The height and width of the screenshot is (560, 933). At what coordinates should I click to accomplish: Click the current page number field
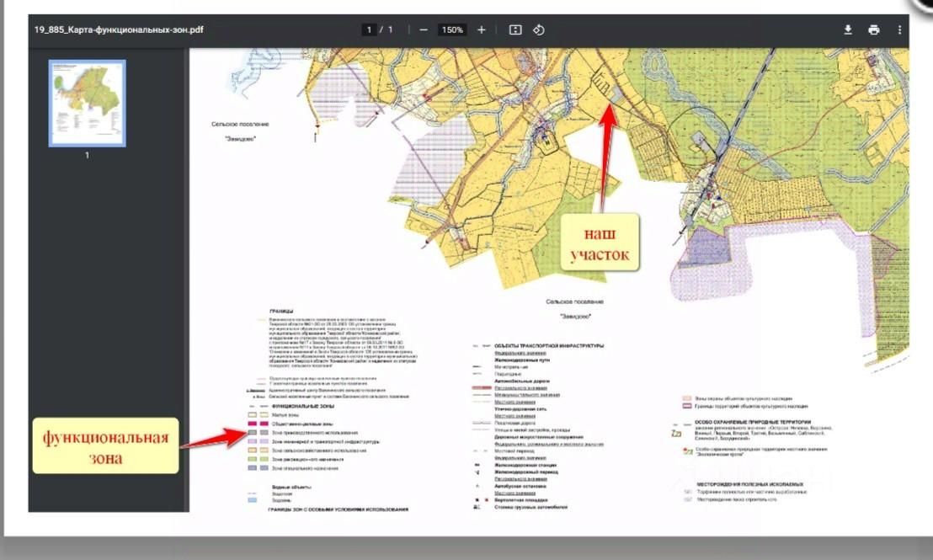pos(369,29)
